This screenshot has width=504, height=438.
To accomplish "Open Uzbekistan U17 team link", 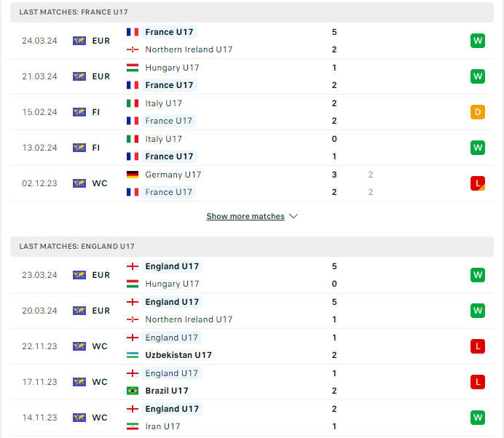I will (x=178, y=355).
